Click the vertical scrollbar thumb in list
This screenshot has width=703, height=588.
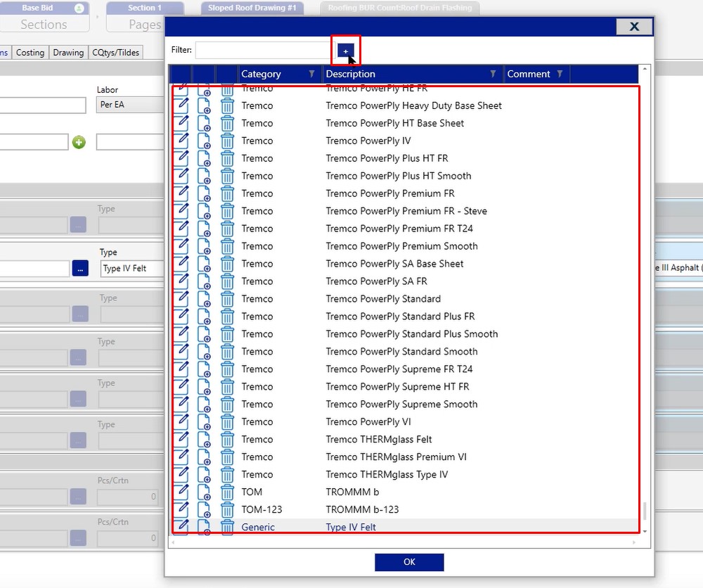pyautogui.click(x=645, y=511)
